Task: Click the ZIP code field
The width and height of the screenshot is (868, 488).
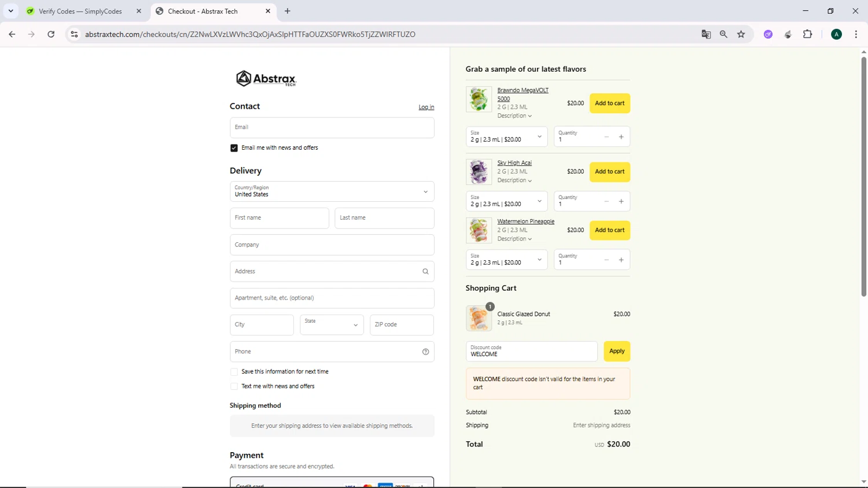Action: (x=402, y=325)
